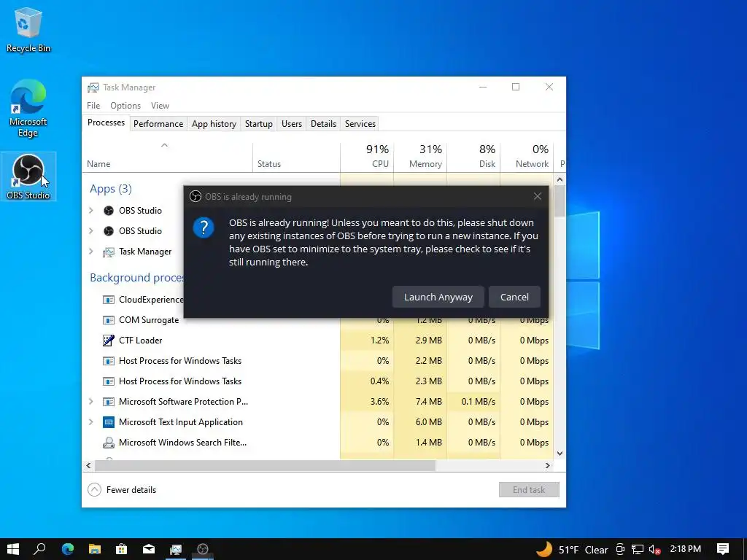Sort by the Memory column header

421,157
